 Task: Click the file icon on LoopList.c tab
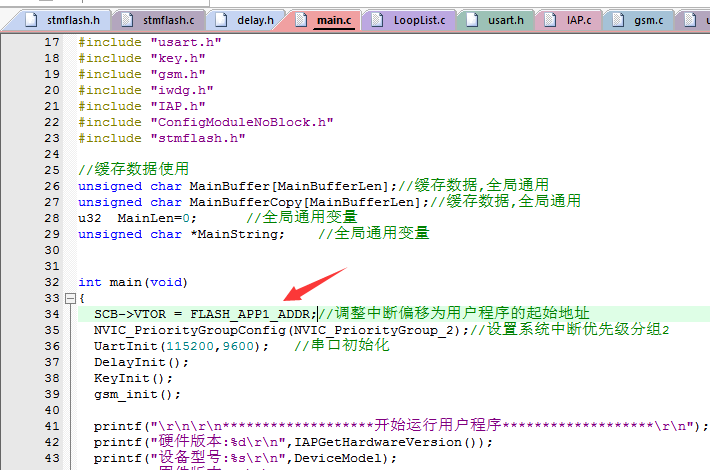(x=377, y=20)
